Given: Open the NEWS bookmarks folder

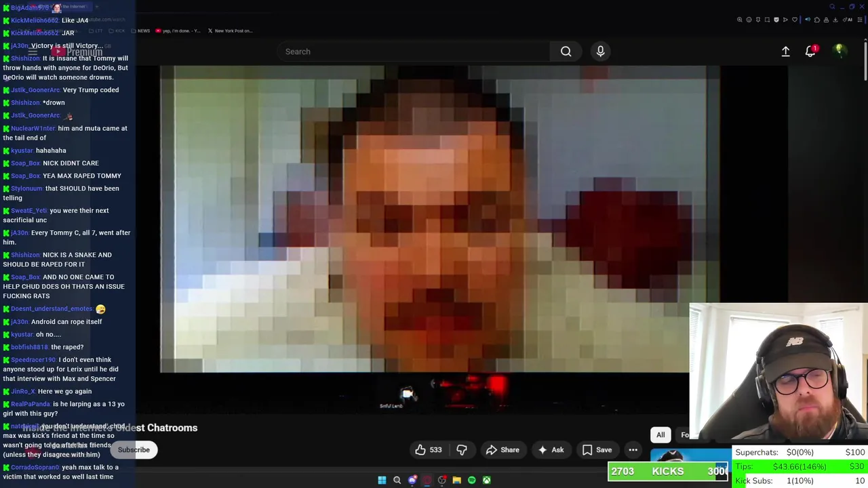Looking at the screenshot, I should 140,30.
